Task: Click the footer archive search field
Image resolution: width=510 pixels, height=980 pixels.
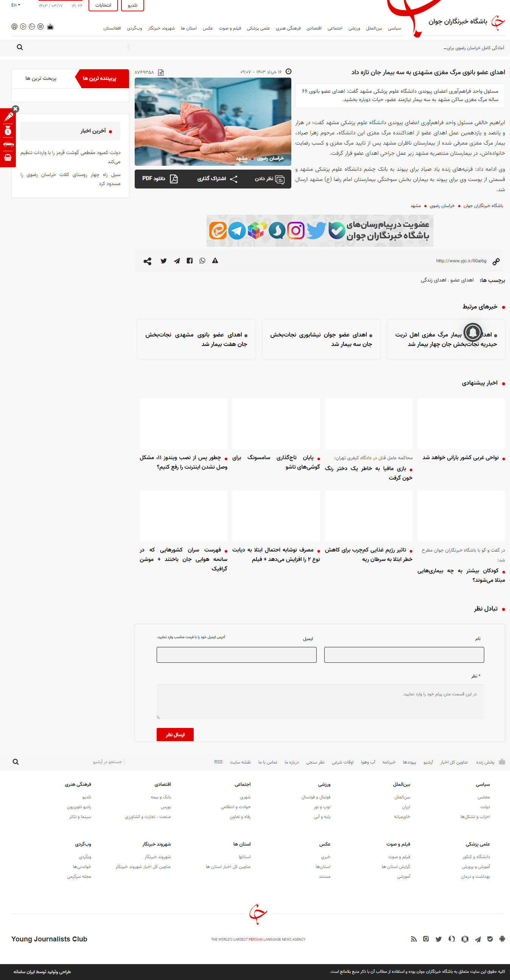Action: (x=72, y=762)
